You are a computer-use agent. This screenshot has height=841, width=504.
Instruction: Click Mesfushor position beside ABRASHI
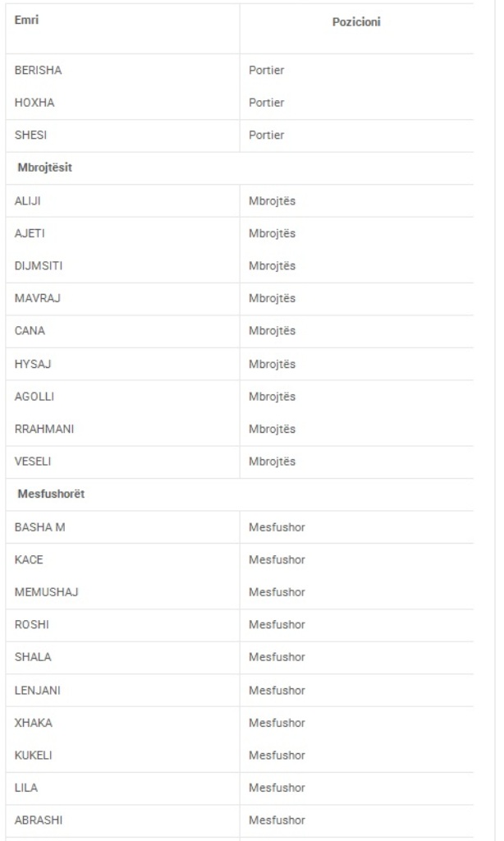[x=277, y=820]
